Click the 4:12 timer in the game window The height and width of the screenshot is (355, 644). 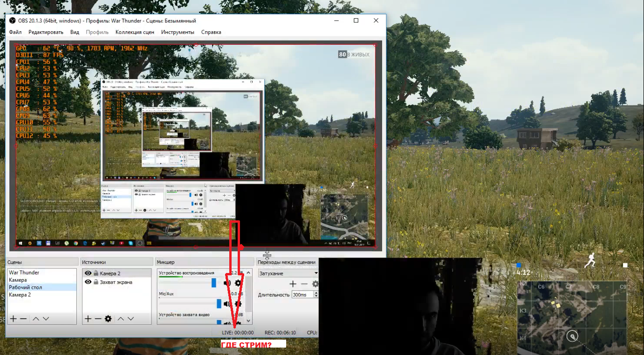[524, 272]
